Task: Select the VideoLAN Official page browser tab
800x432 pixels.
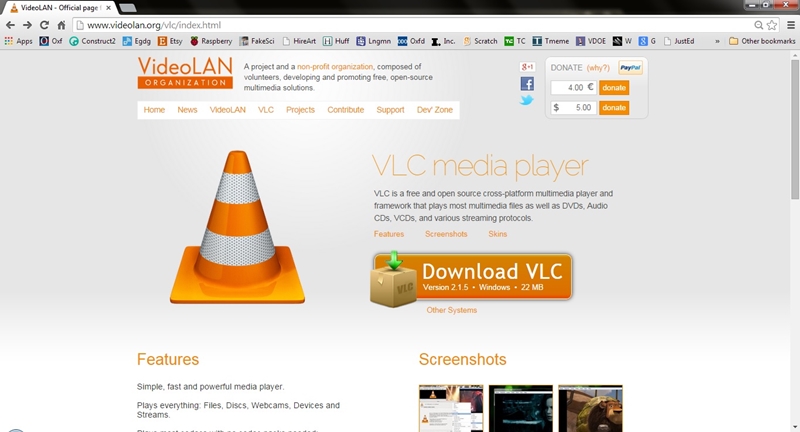Action: point(60,8)
